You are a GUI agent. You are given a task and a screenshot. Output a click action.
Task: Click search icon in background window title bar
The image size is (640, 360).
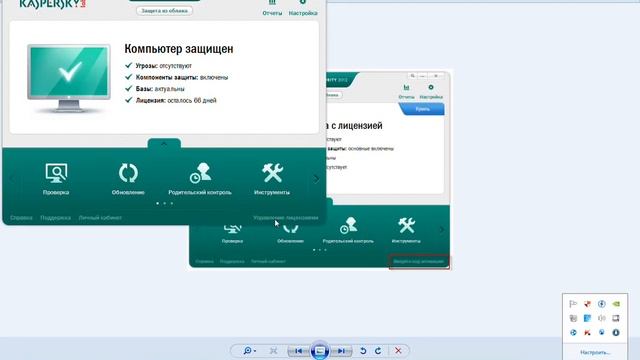pos(412,76)
